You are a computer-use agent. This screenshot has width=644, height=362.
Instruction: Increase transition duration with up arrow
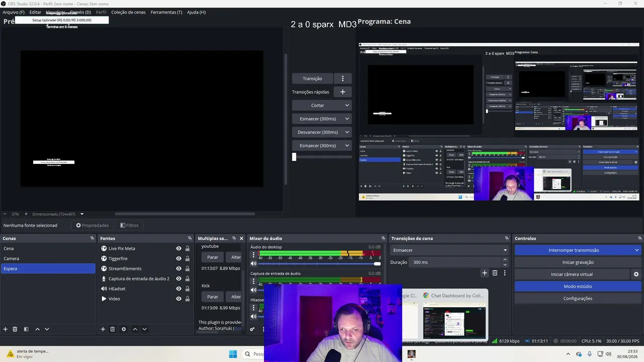(x=505, y=260)
